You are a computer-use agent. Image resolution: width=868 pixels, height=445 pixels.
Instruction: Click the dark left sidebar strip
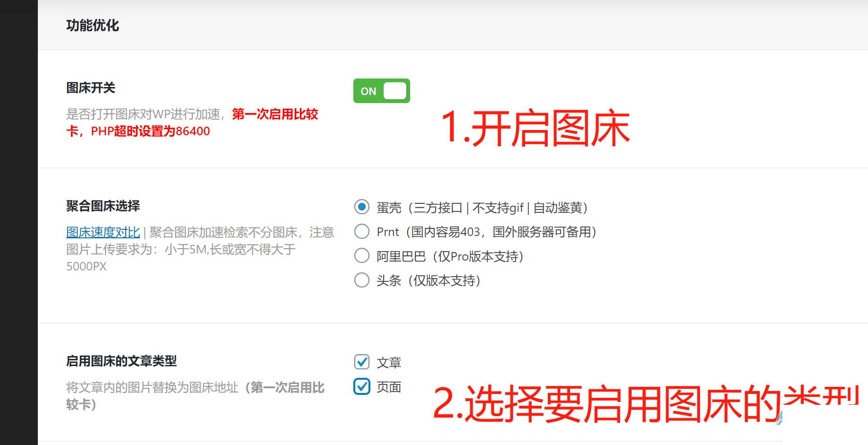[19, 222]
